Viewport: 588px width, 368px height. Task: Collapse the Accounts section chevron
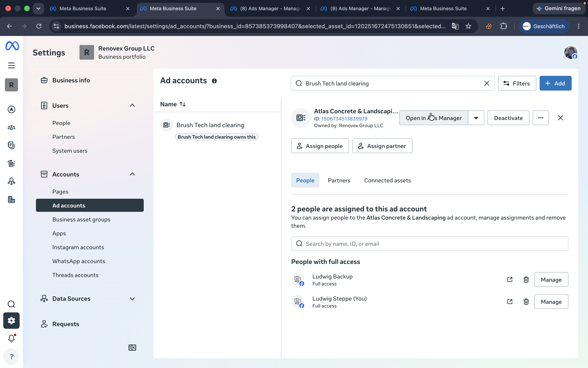point(132,174)
